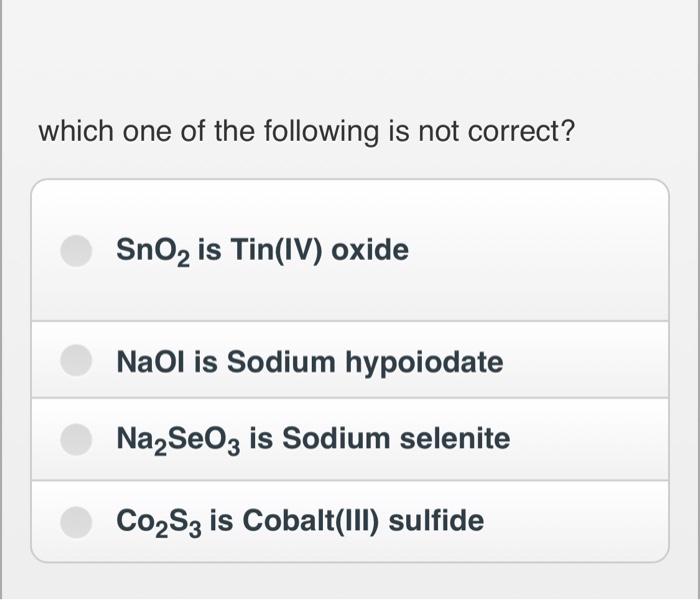Viewport: 700px width, 600px height.
Task: Choose the NaOI radio button
Action: tap(77, 361)
